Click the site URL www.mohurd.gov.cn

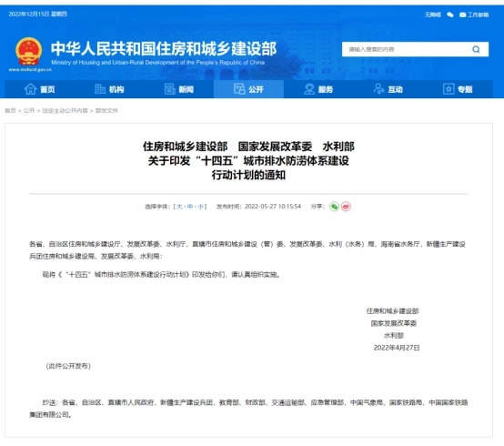pyautogui.click(x=30, y=70)
